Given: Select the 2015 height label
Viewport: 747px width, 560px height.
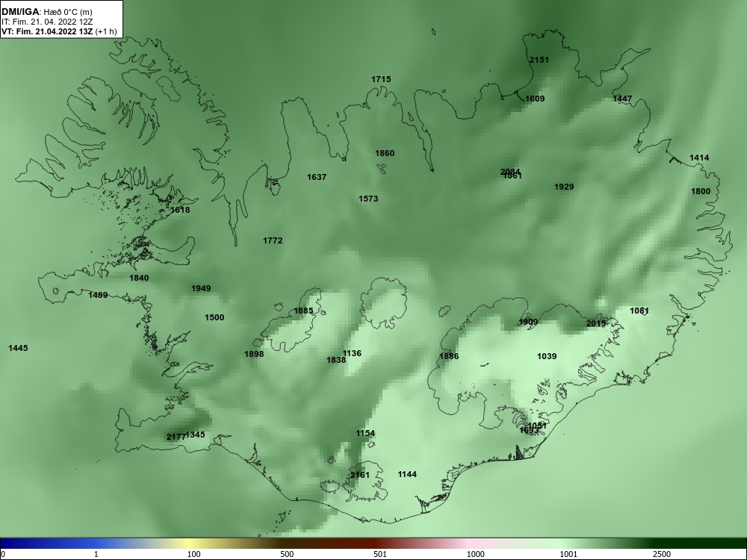Looking at the screenshot, I should (x=596, y=323).
